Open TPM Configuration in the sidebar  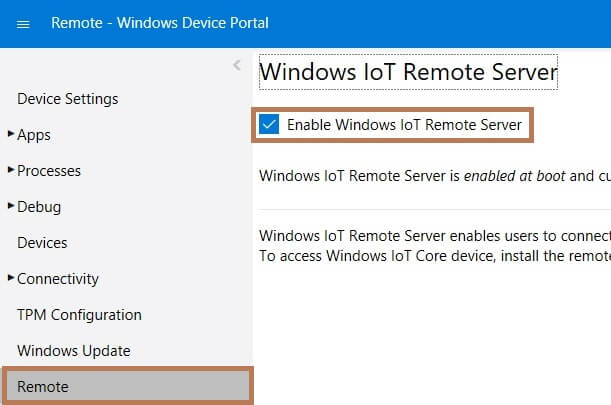pos(79,315)
